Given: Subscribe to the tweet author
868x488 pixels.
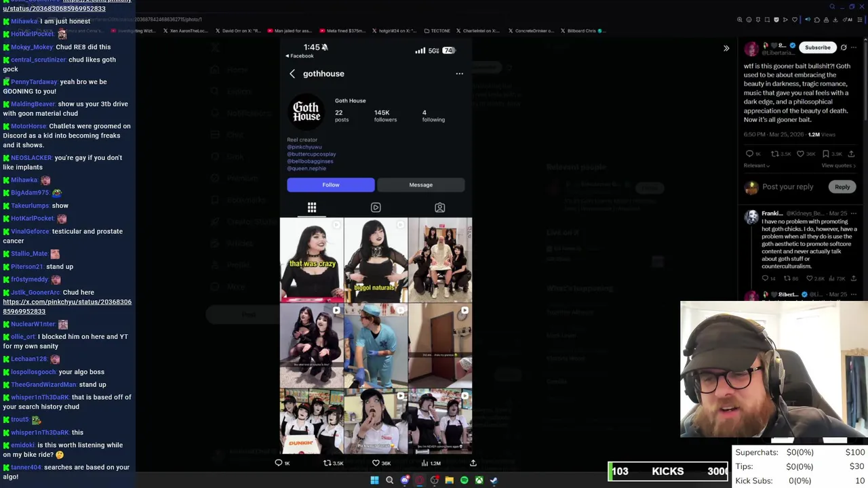Looking at the screenshot, I should [x=817, y=47].
